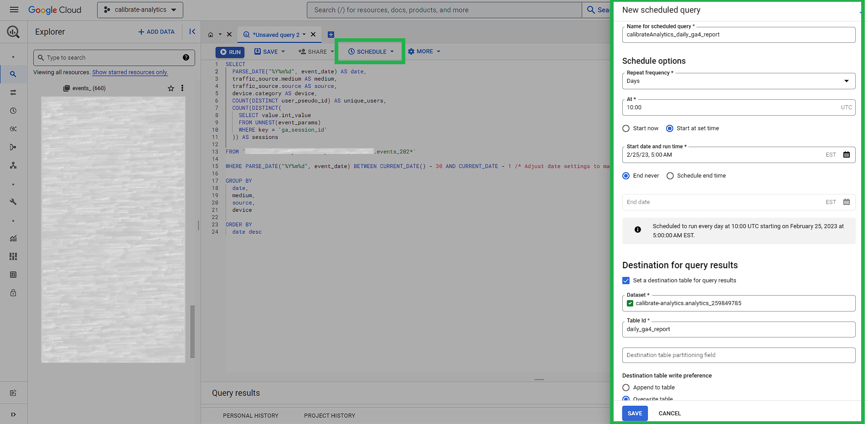This screenshot has height=424, width=868.
Task: Open BI Engine icon in sidebar
Action: coord(13,275)
